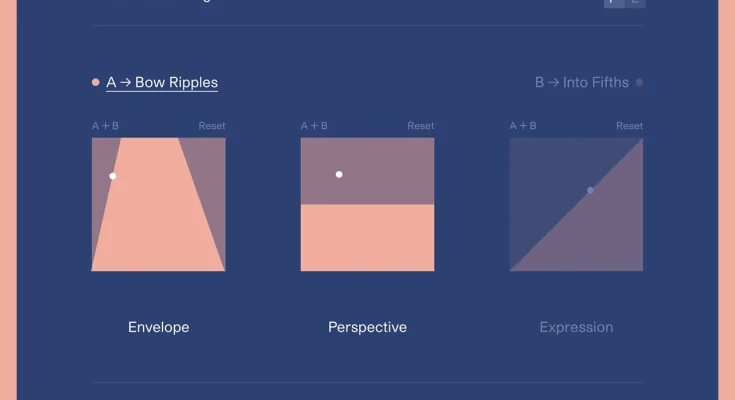Select the A → Bow Ripples preset tab
The width and height of the screenshot is (735, 400).
(x=162, y=83)
